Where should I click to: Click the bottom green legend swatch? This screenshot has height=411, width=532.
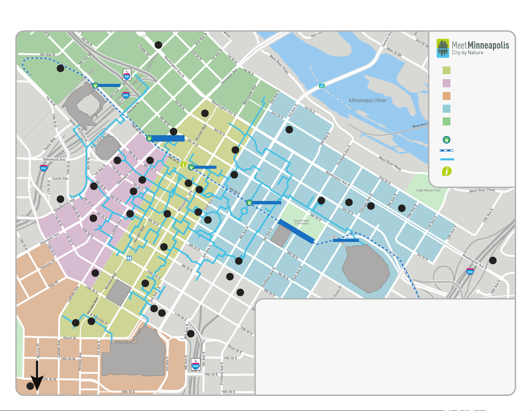[x=446, y=121]
